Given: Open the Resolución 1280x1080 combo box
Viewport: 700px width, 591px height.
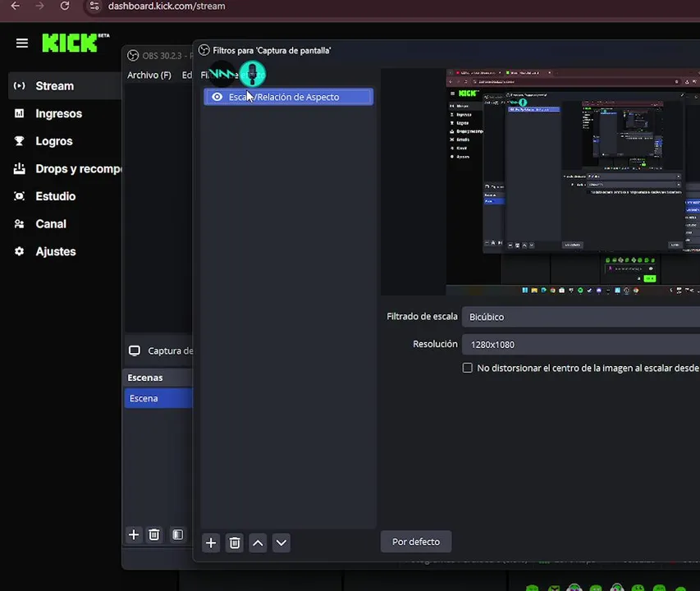Looking at the screenshot, I should coord(581,345).
